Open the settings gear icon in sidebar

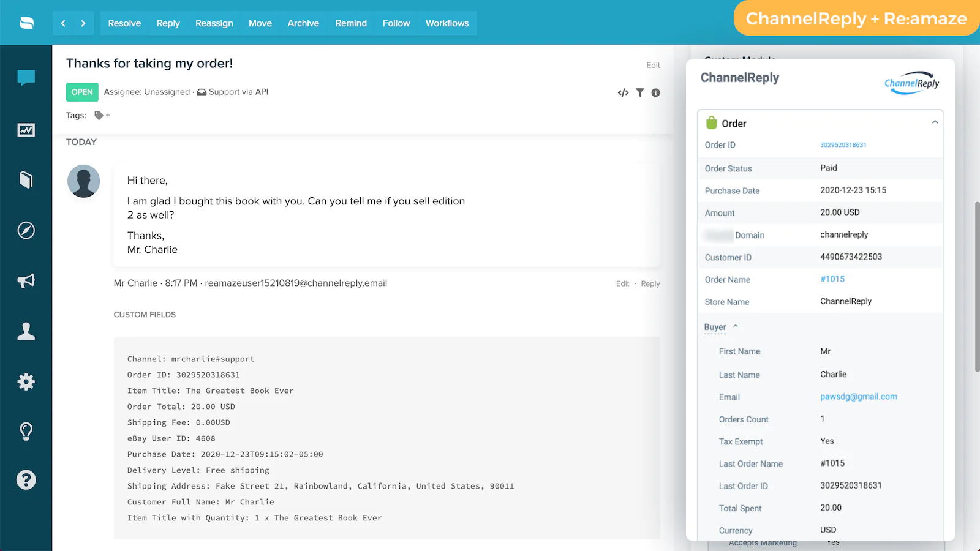click(x=26, y=382)
